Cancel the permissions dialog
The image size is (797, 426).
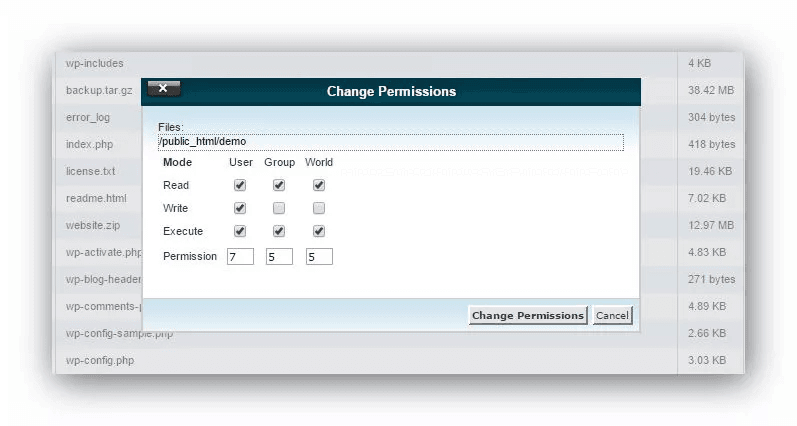coord(612,315)
